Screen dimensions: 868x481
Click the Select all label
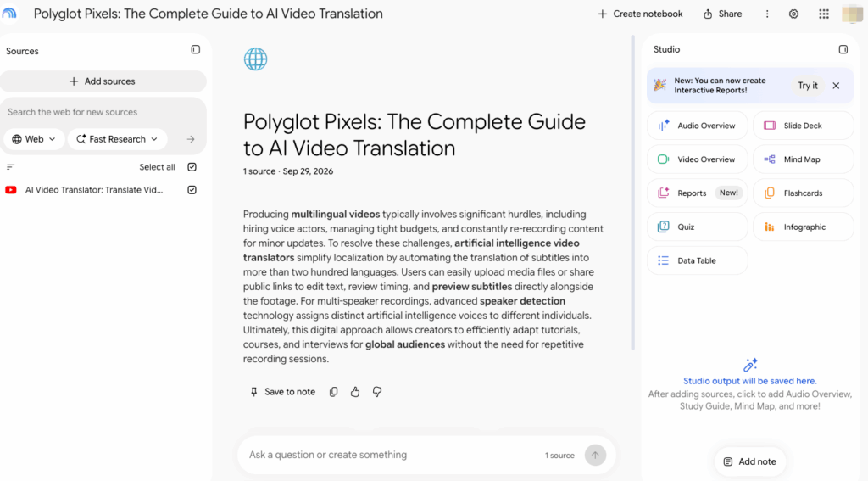pos(157,167)
